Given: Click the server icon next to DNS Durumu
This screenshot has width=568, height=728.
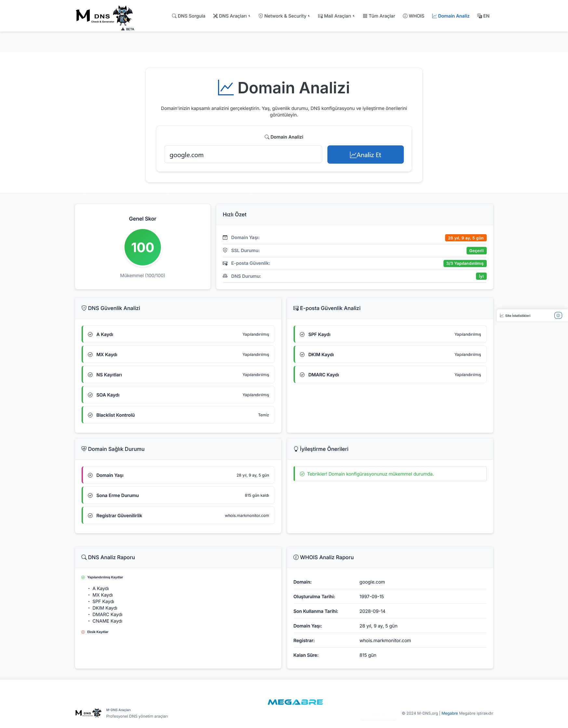Looking at the screenshot, I should click(x=225, y=276).
